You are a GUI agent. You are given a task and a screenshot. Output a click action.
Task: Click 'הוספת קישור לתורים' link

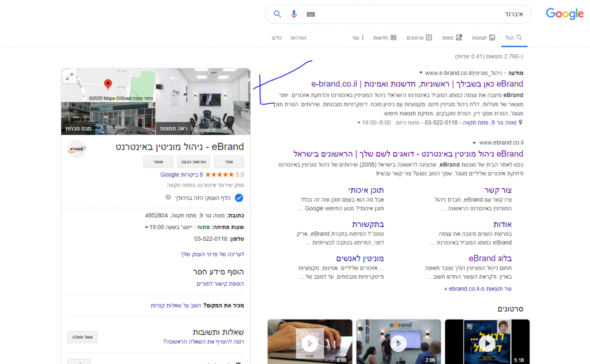tap(220, 283)
